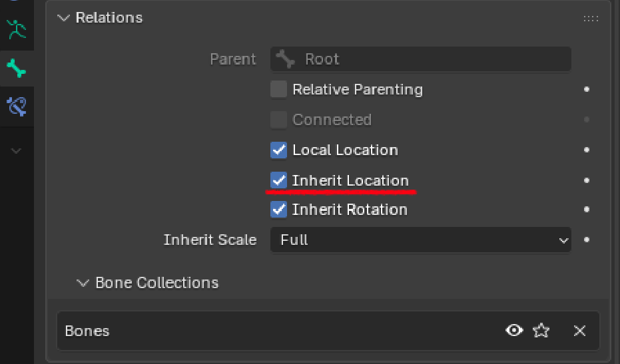Open the Armature data properties tab
Viewport: 620px width, 364px height.
click(17, 30)
